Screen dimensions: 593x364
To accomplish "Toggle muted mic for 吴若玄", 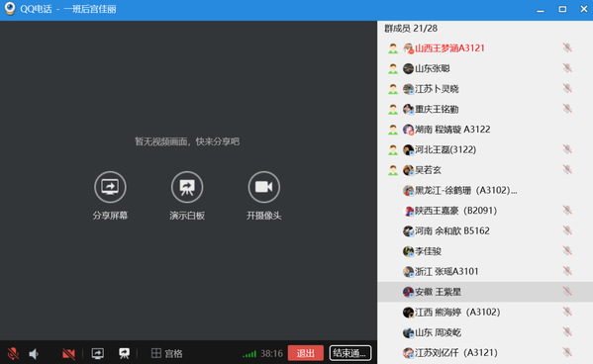I will tap(567, 170).
